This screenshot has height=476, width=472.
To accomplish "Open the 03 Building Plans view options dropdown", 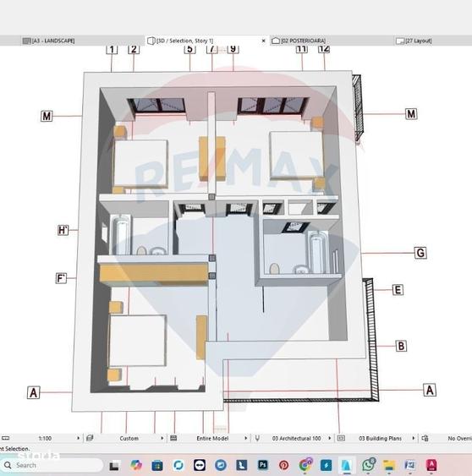I will pyautogui.click(x=381, y=438).
